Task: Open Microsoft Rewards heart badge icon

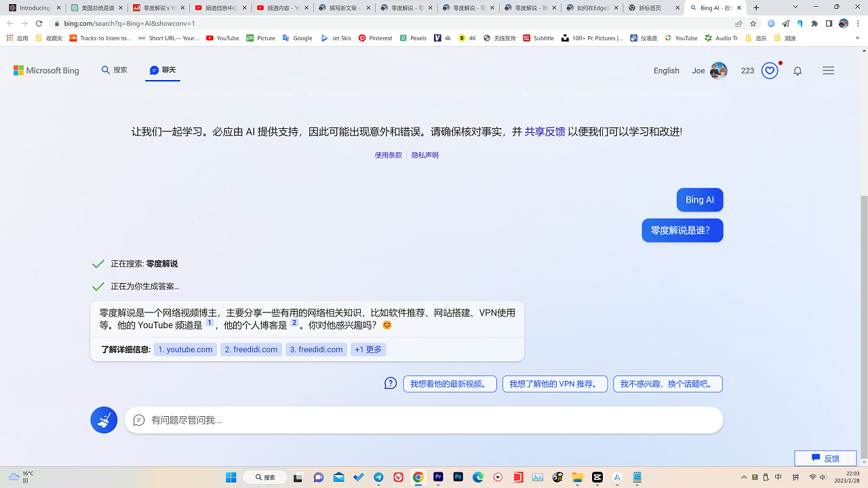Action: pyautogui.click(x=770, y=70)
